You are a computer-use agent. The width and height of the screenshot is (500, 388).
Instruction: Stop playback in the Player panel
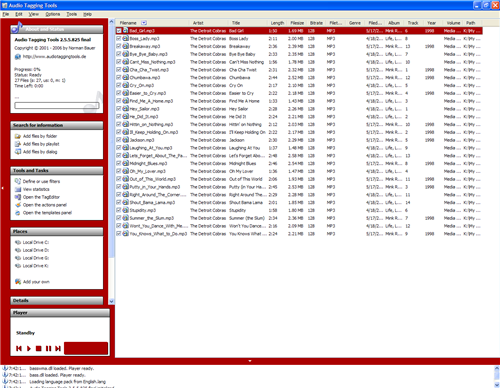[x=38, y=348]
